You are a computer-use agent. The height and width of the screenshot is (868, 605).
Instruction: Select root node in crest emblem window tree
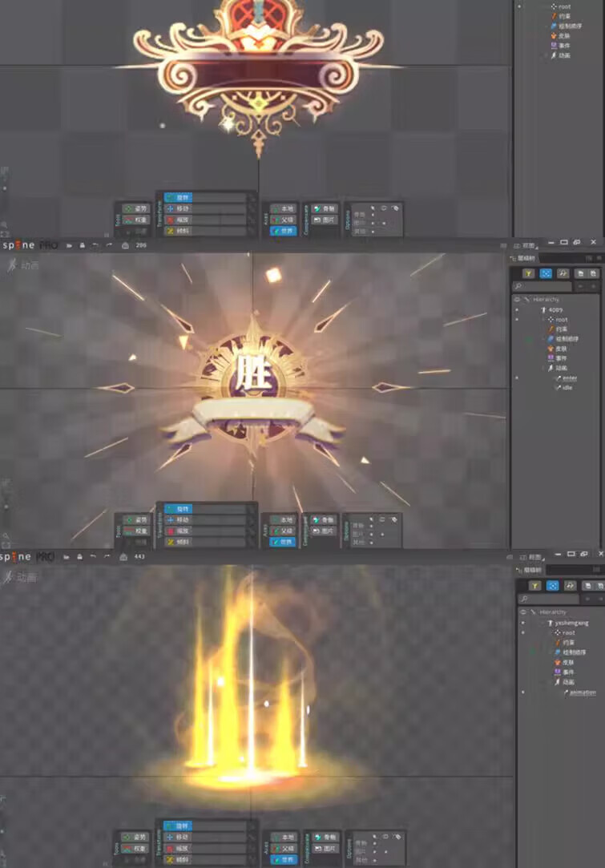[x=561, y=6]
